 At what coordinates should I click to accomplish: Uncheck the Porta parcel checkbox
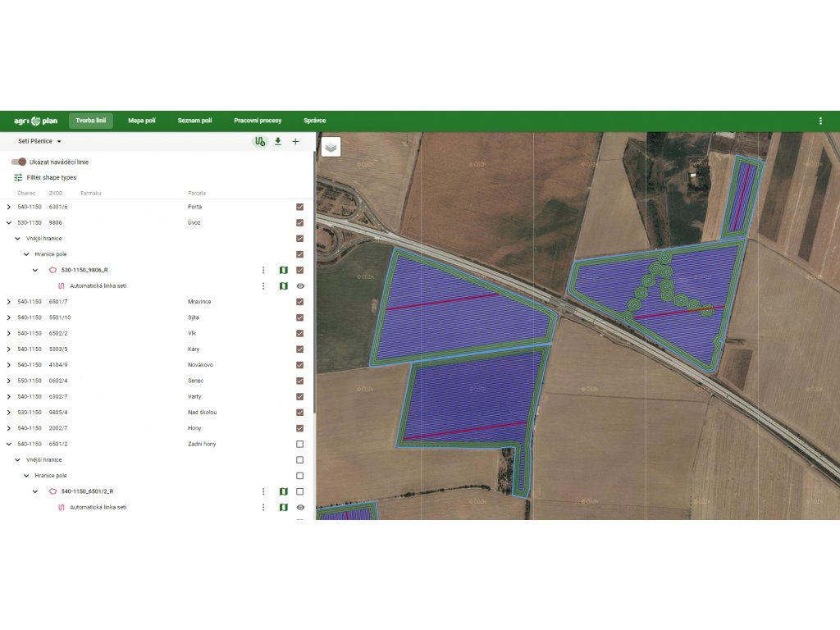[299, 207]
